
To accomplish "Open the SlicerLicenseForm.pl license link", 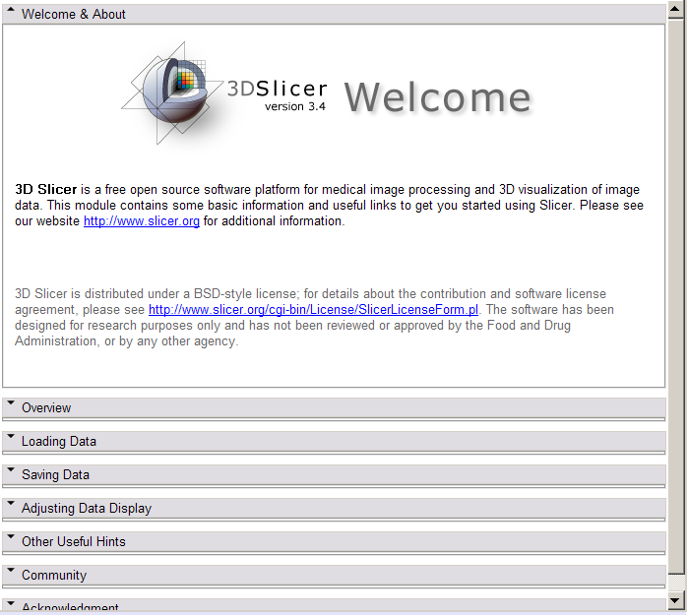I will coord(313,309).
